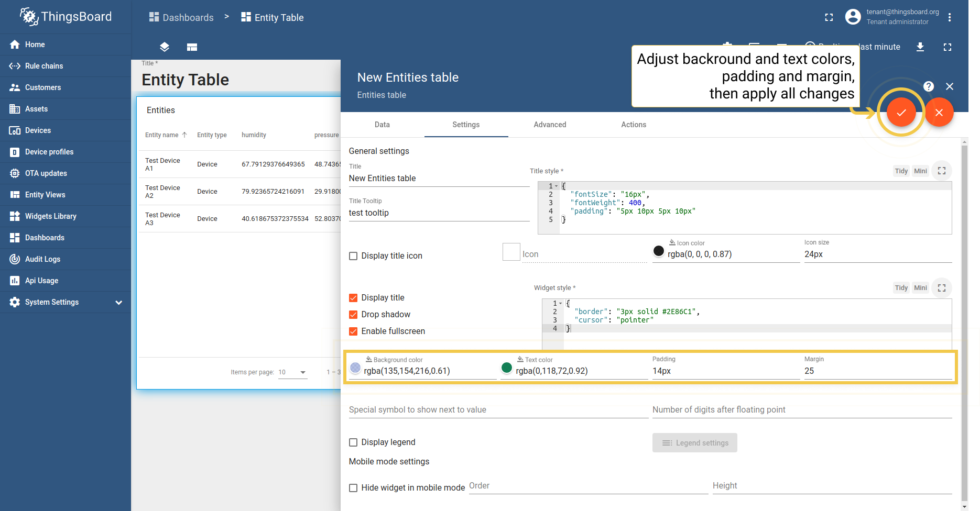This screenshot has width=980, height=511.
Task: Select Test Device A2 row
Action: (239, 192)
